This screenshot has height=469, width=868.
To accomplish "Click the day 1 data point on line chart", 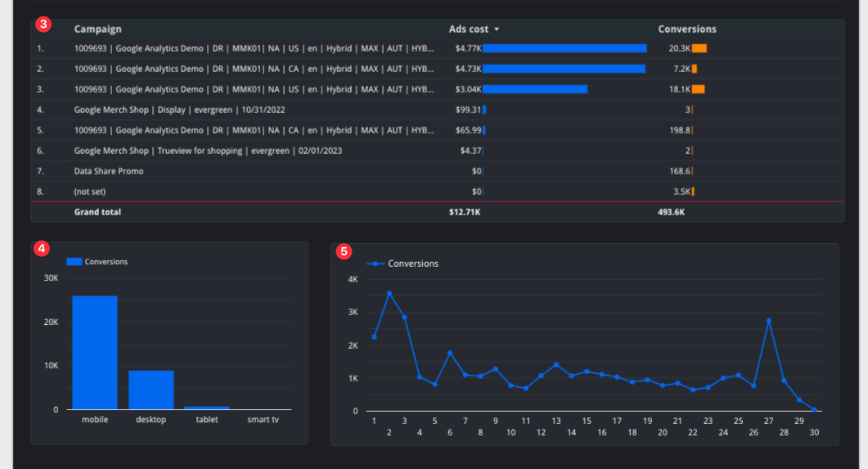I will pyautogui.click(x=374, y=336).
